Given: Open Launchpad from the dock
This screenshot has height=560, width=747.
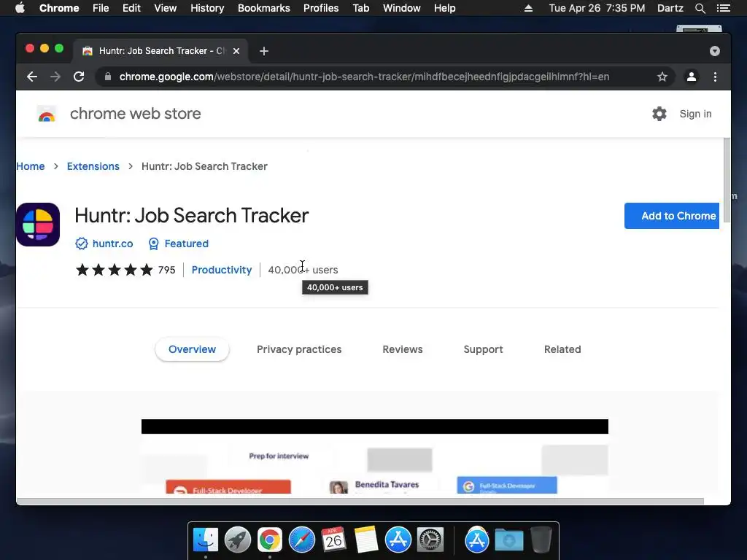Looking at the screenshot, I should tap(238, 540).
